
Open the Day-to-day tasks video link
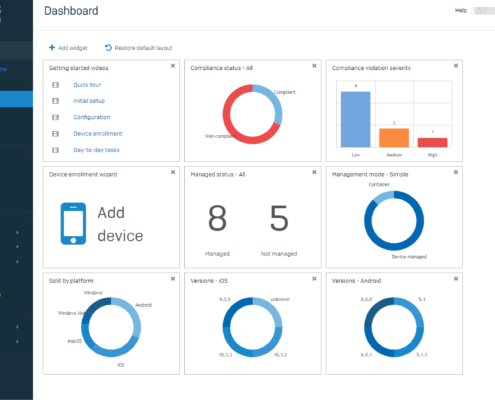(x=96, y=150)
